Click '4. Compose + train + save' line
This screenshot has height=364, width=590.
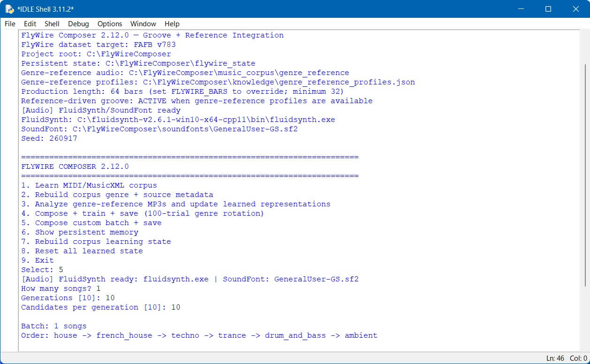(143, 213)
